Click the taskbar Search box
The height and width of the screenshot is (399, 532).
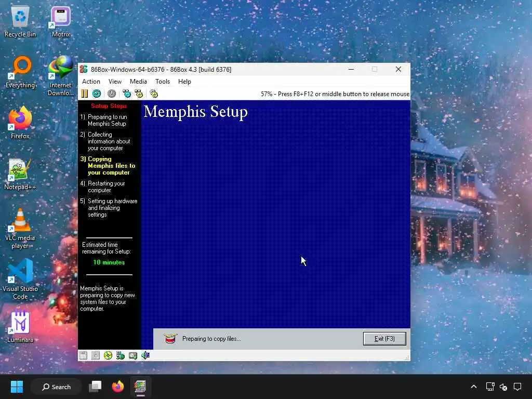[56, 387]
